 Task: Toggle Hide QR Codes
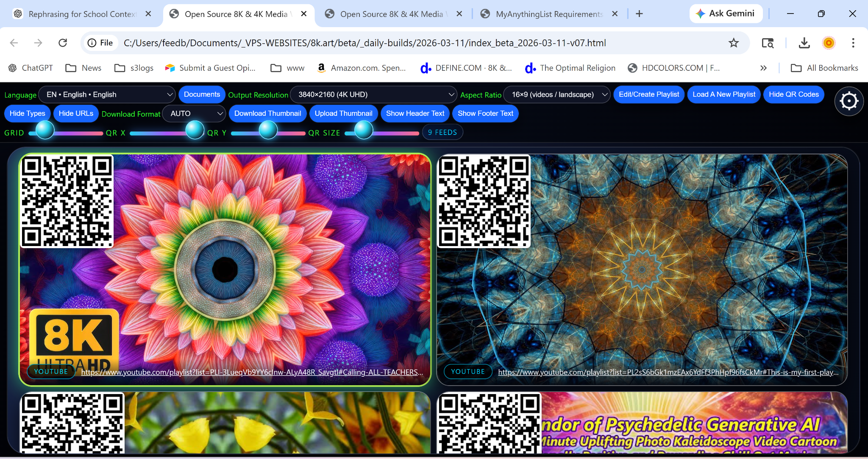(794, 95)
